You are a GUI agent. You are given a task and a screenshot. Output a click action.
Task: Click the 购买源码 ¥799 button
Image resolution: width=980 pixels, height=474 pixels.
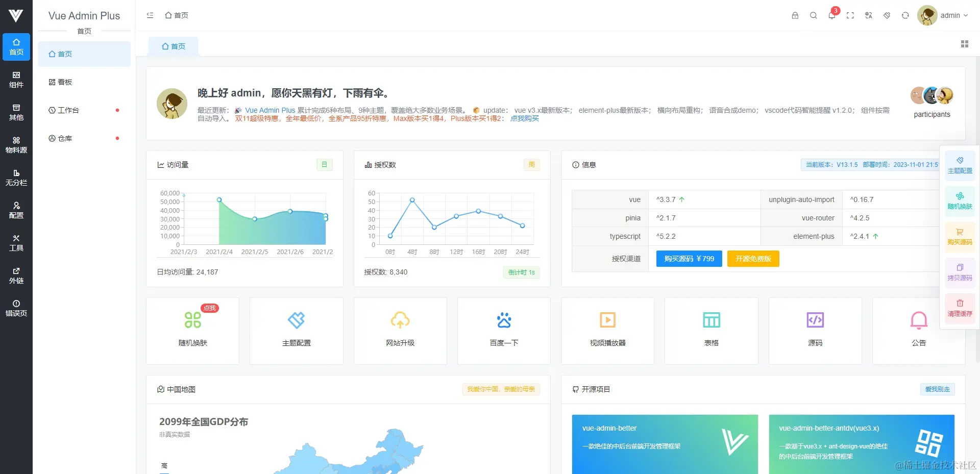[689, 259]
